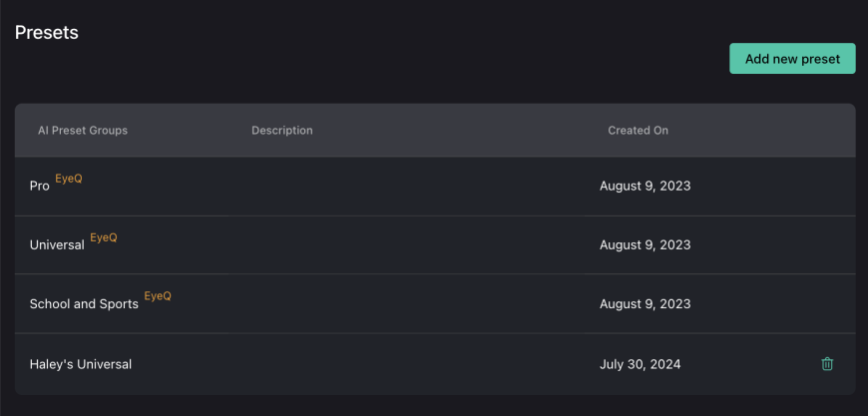The width and height of the screenshot is (868, 416).
Task: Click the Add new preset button
Action: 792,59
